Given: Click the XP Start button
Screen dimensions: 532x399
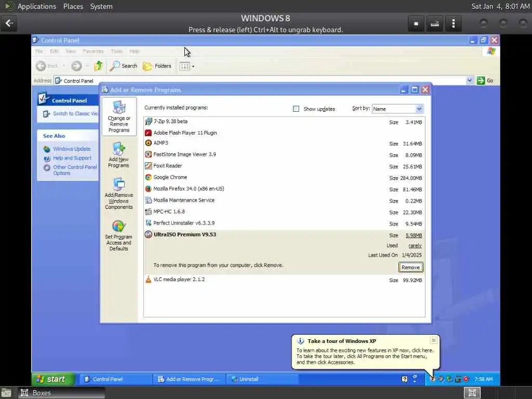Looking at the screenshot, I should (x=53, y=379).
